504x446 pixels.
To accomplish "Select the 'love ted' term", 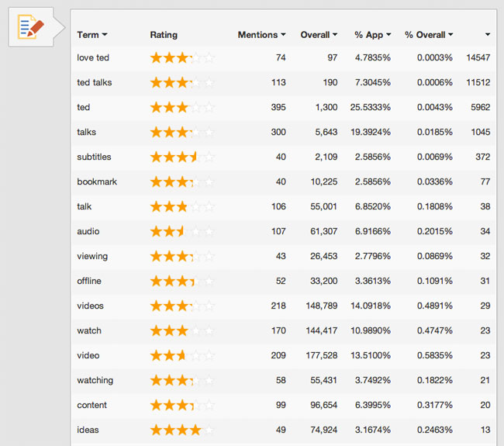I will point(93,57).
